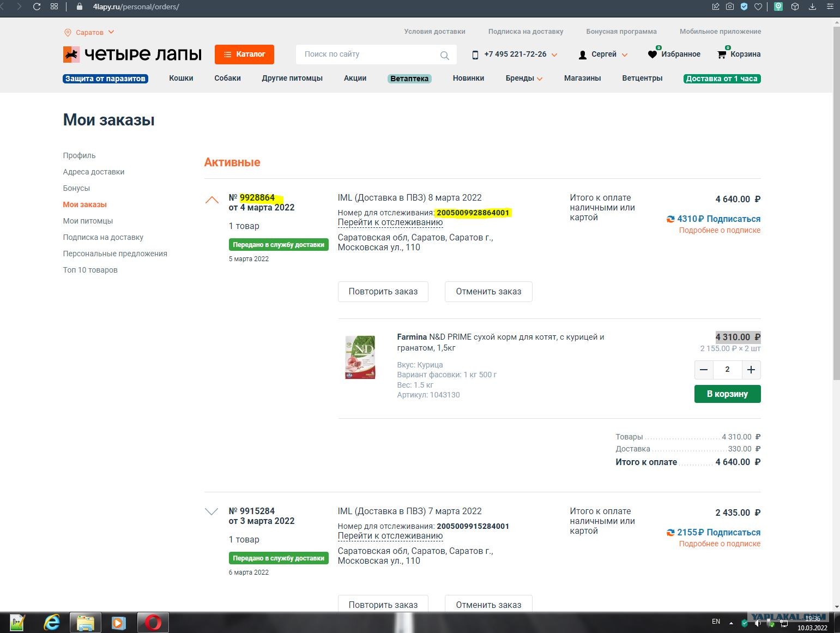Expand phone number +7 495 dropdown
Image resolution: width=840 pixels, height=633 pixels.
coord(554,55)
